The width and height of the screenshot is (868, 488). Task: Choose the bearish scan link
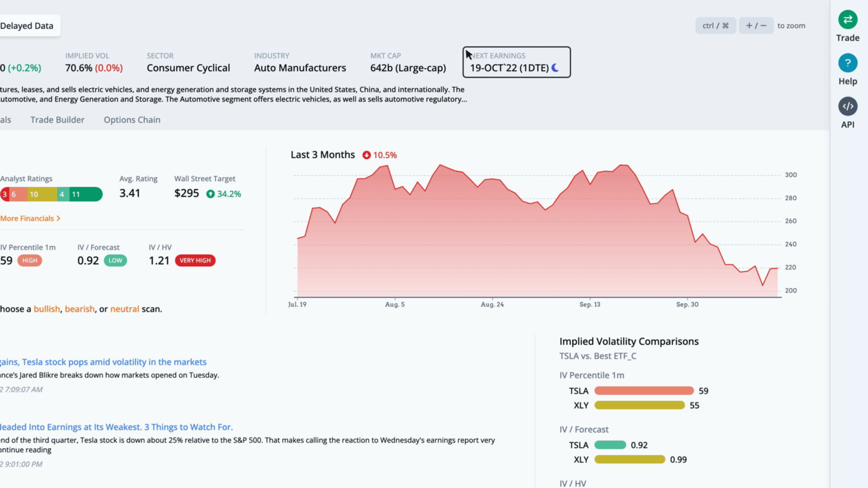(x=79, y=309)
